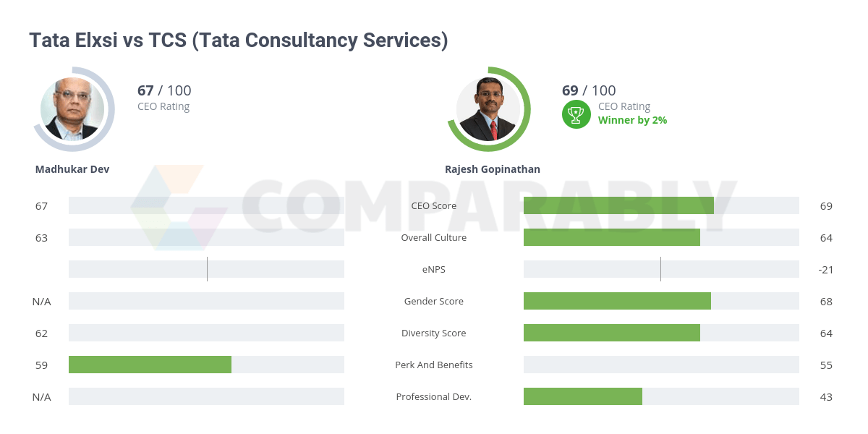The width and height of the screenshot is (868, 434).
Task: Click the Professional Dev. label
Action: 434,396
